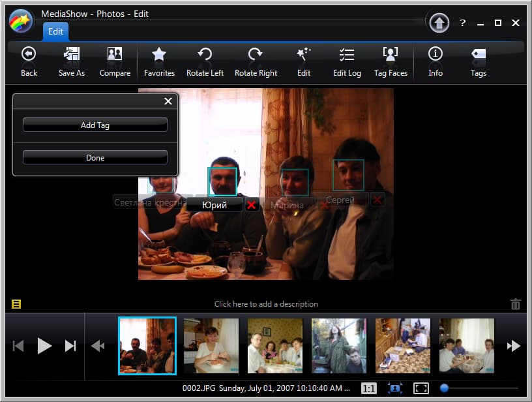The width and height of the screenshot is (532, 402).
Task: Select thumbnail of people on carpet floor
Action: pyautogui.click(x=403, y=346)
